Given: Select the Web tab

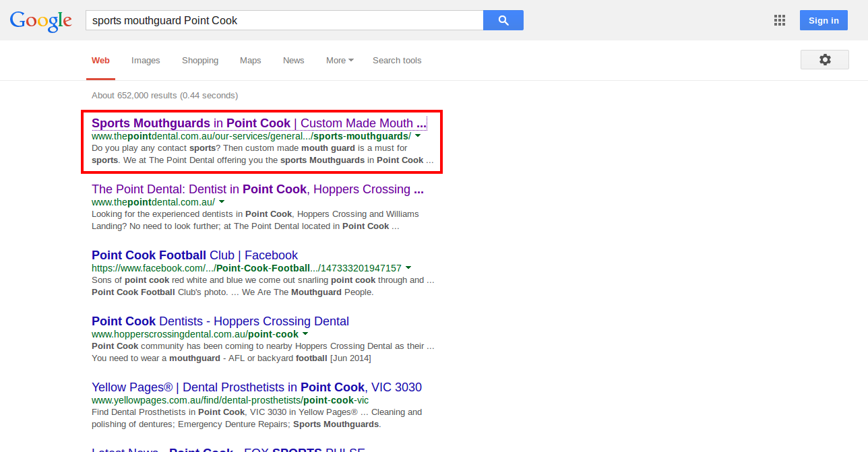Looking at the screenshot, I should pos(101,61).
